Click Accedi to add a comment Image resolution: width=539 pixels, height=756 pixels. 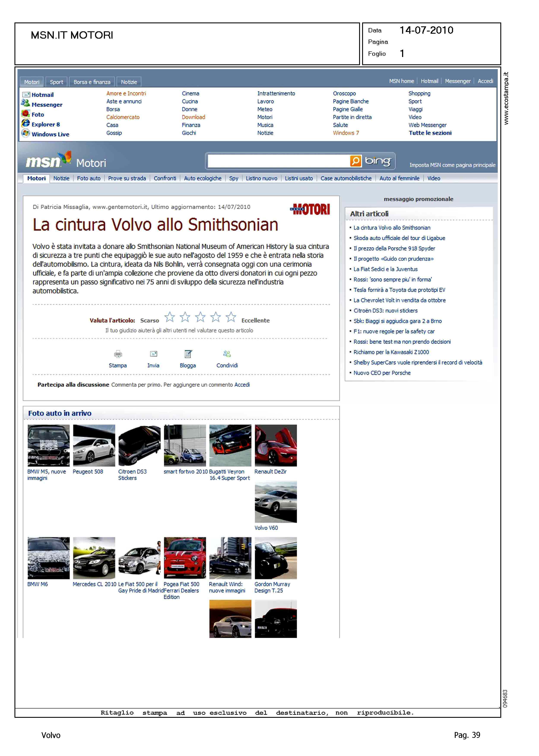[x=242, y=385]
